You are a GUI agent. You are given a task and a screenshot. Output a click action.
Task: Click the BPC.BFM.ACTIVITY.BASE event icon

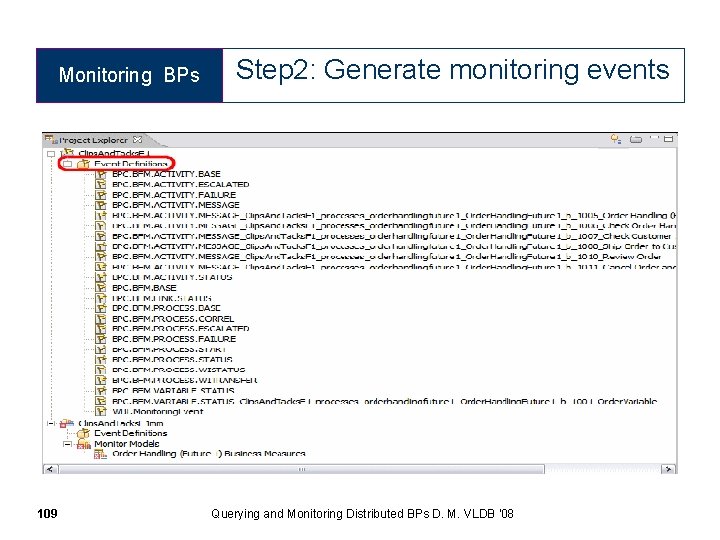101,174
